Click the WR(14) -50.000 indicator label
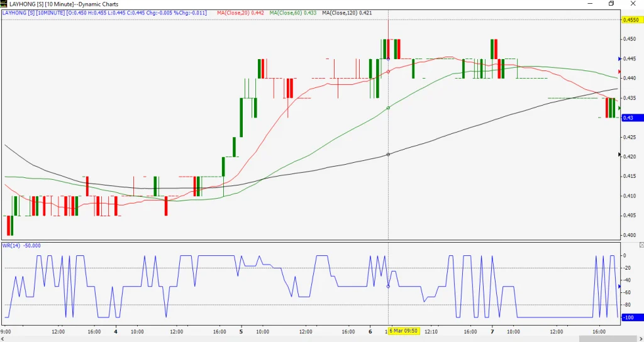 21,246
